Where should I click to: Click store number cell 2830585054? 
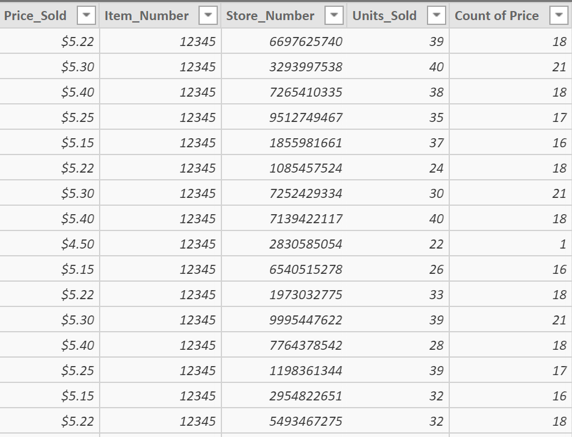(x=284, y=244)
